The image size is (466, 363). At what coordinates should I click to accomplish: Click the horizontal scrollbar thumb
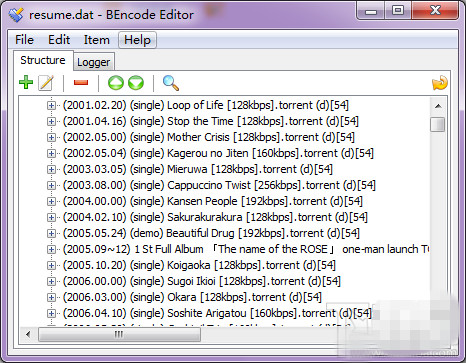coord(119,334)
